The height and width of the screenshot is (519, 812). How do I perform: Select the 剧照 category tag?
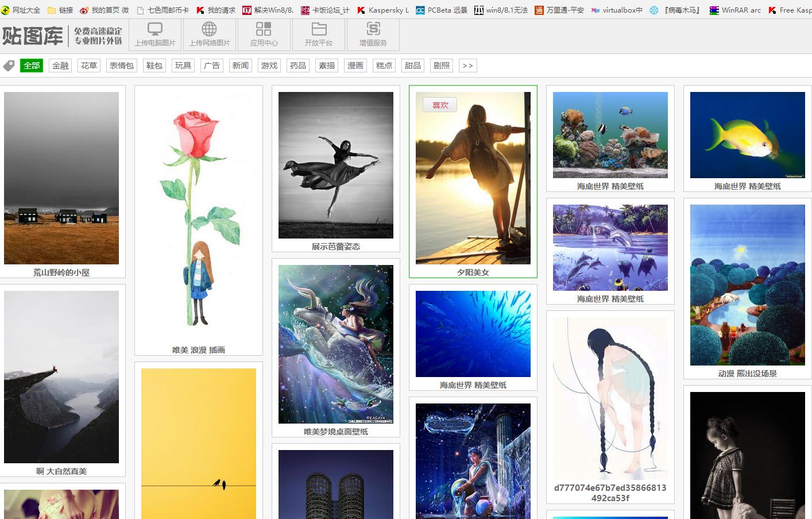(442, 66)
